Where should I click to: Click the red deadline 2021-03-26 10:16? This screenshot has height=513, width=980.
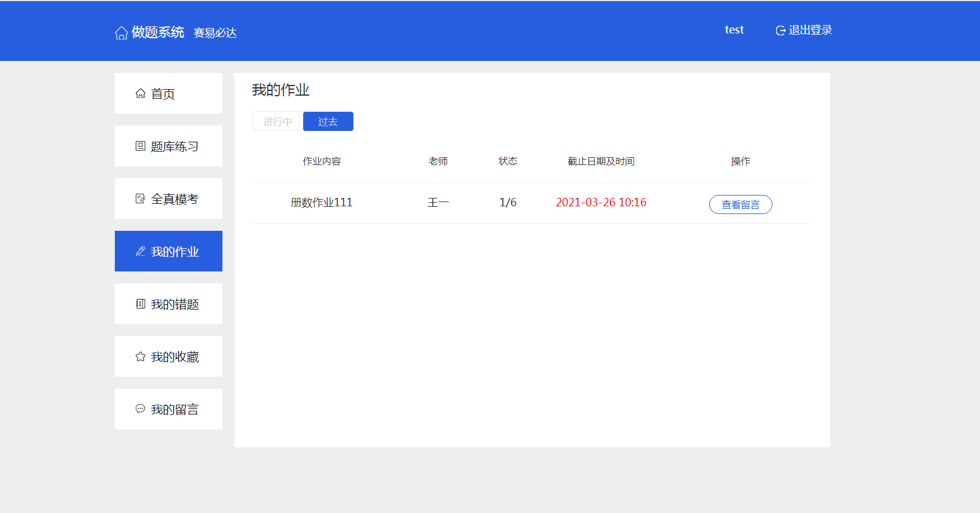(600, 203)
